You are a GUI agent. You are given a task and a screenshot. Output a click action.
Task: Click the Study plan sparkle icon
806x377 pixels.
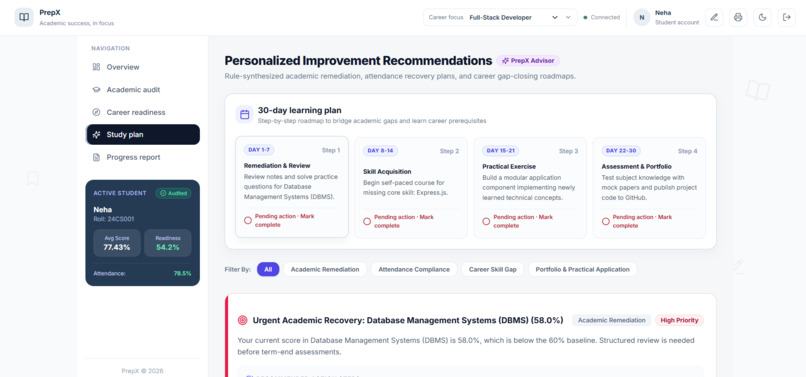tap(96, 135)
